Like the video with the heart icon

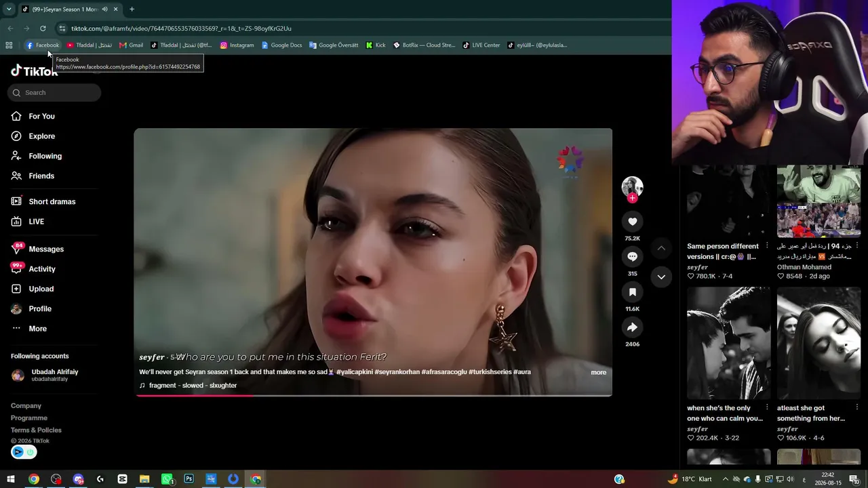point(633,222)
